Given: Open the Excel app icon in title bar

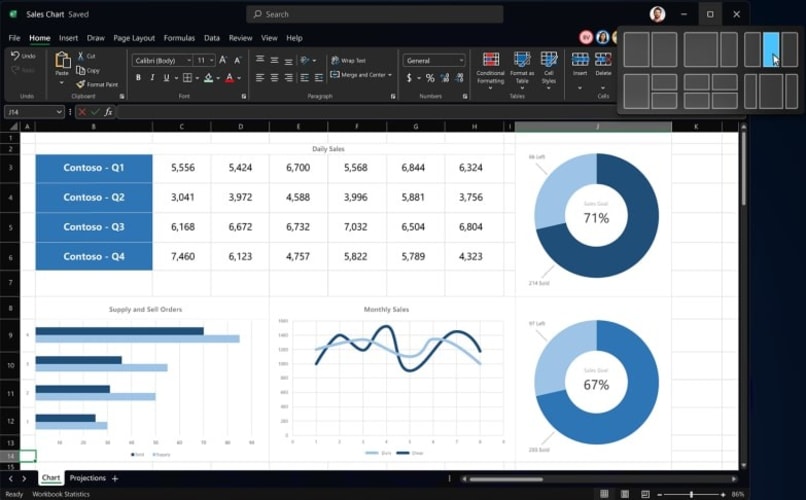Looking at the screenshot, I should 13,14.
